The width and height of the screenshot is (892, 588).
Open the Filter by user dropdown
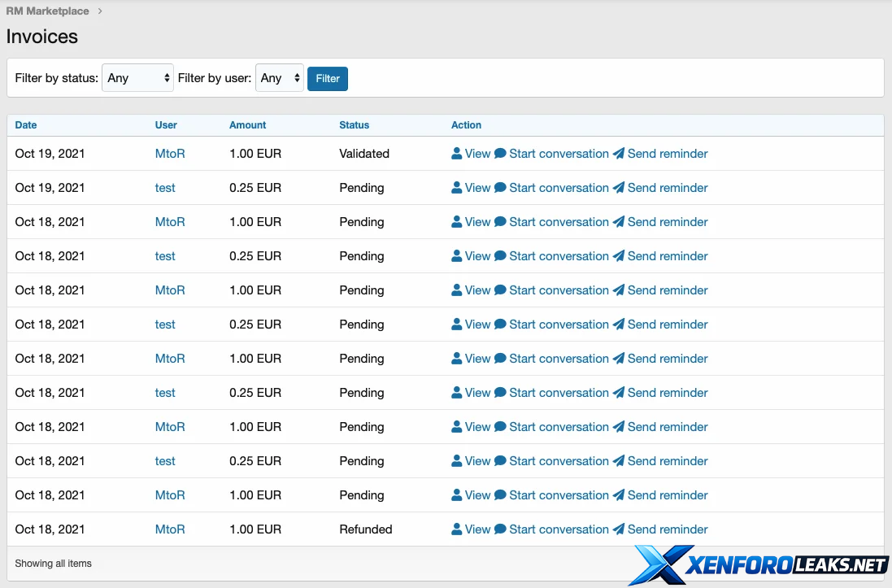point(279,78)
